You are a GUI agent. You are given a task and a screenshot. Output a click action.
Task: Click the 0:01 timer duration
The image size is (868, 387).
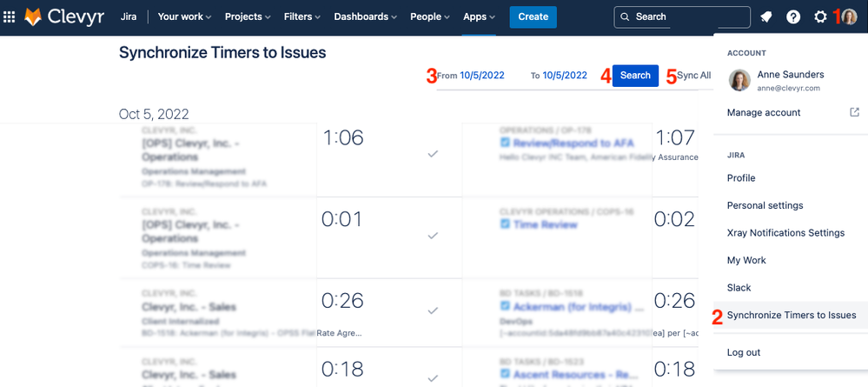[x=342, y=219]
